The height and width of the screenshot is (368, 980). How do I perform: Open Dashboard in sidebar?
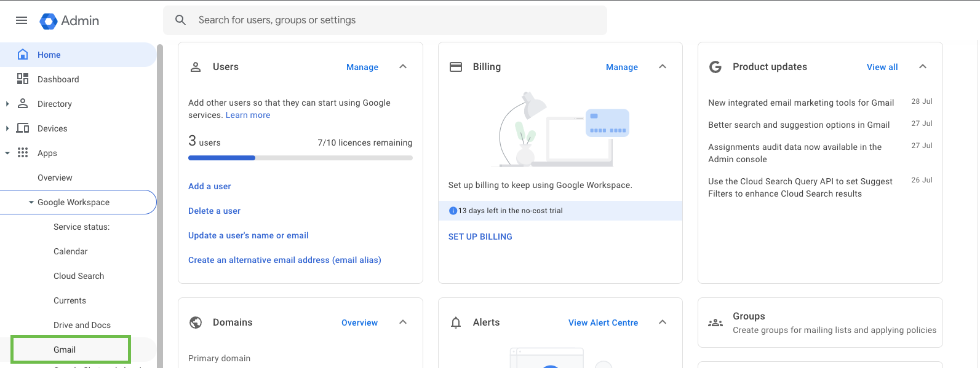78,79
